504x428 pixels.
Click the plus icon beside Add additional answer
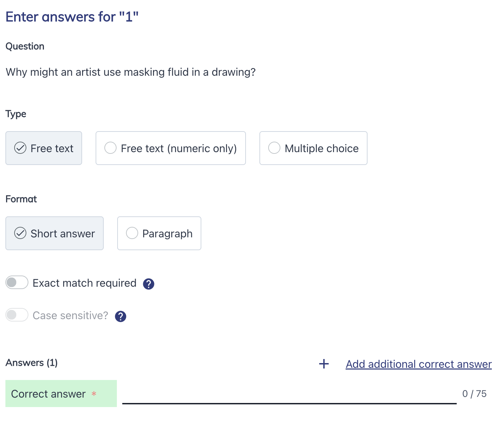[x=324, y=364]
